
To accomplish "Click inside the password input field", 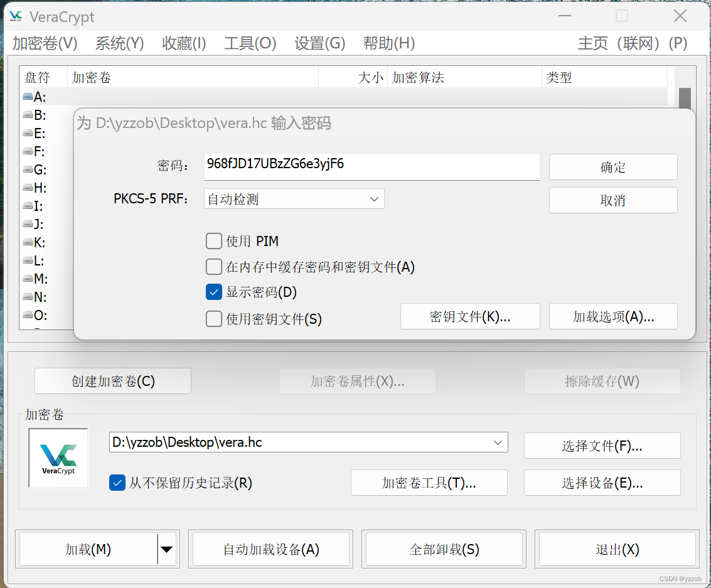I will (370, 166).
